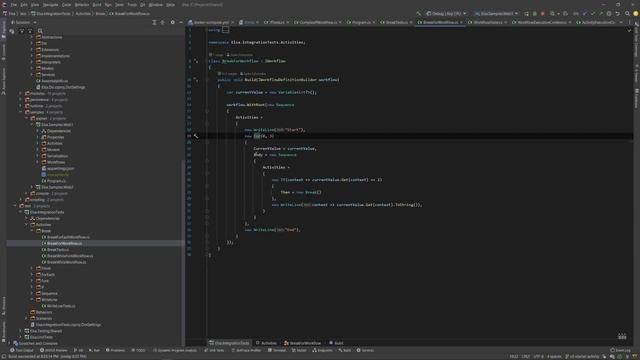
Task: Open the Endpoints tool window
Action: [322, 350]
